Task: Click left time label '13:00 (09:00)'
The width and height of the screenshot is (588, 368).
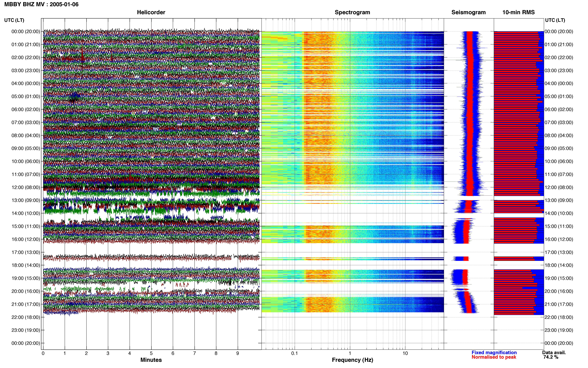Action: [26, 200]
